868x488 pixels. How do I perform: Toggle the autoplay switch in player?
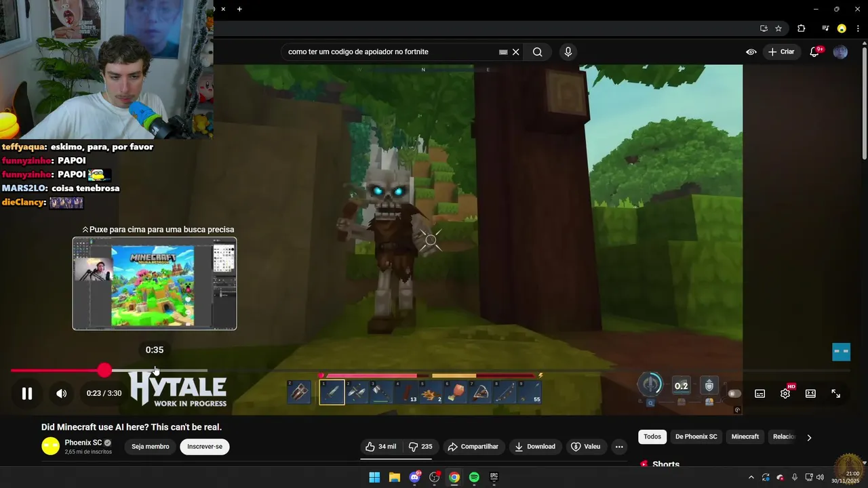[735, 394]
